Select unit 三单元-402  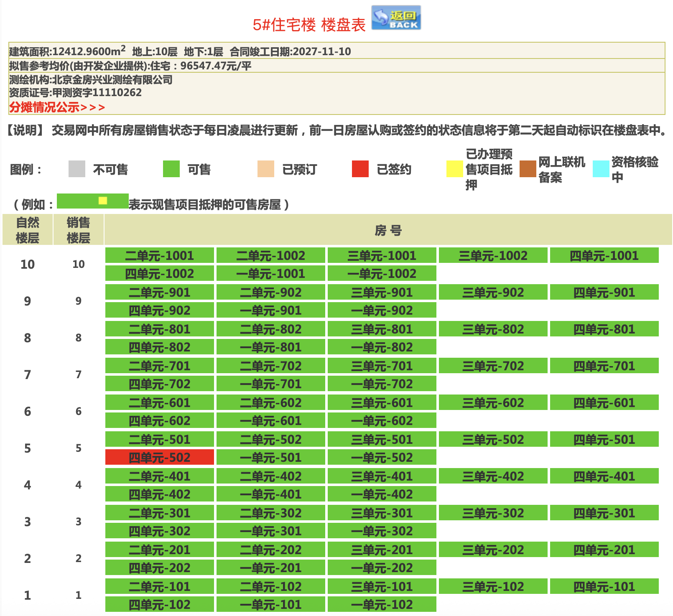(x=493, y=476)
